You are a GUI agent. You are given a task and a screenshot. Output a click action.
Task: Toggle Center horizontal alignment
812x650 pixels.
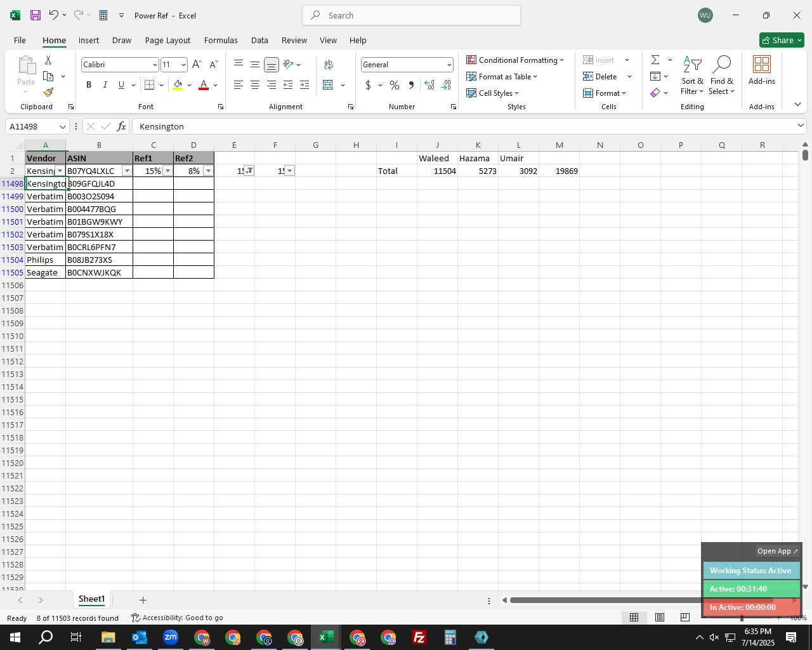click(x=255, y=85)
